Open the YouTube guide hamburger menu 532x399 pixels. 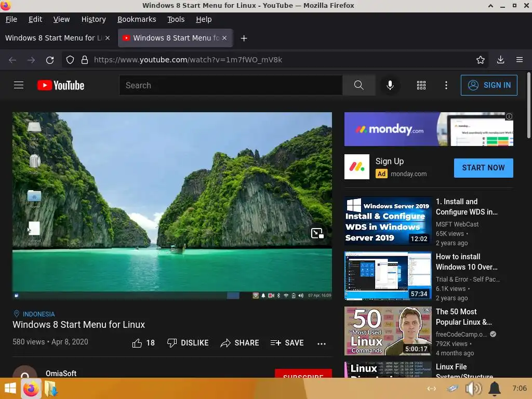point(19,85)
